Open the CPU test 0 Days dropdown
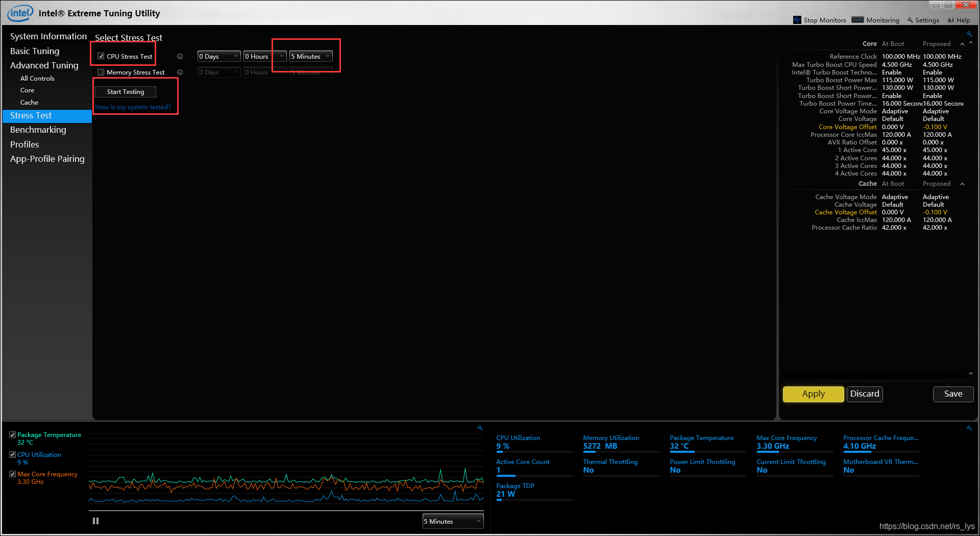Viewport: 980px width, 536px height. tap(219, 57)
